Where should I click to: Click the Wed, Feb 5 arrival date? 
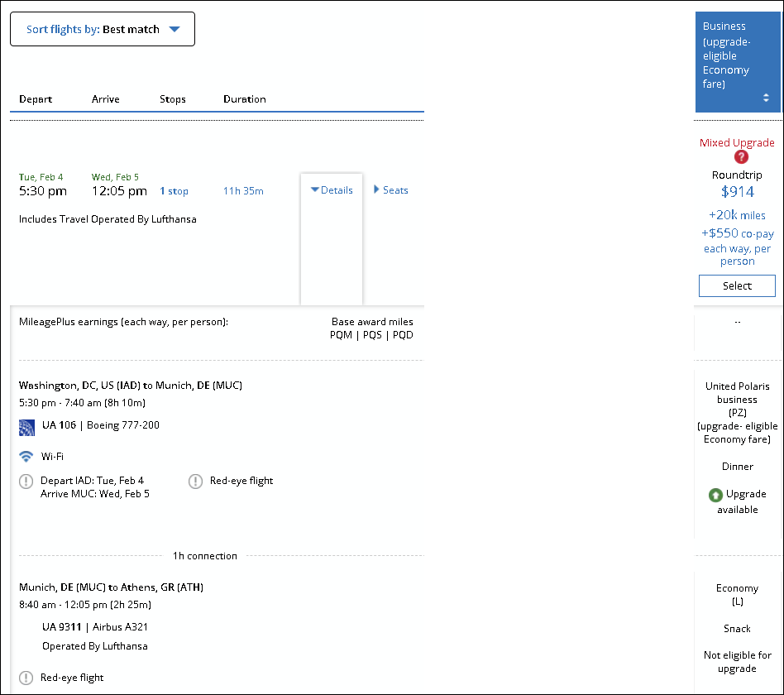tap(115, 177)
